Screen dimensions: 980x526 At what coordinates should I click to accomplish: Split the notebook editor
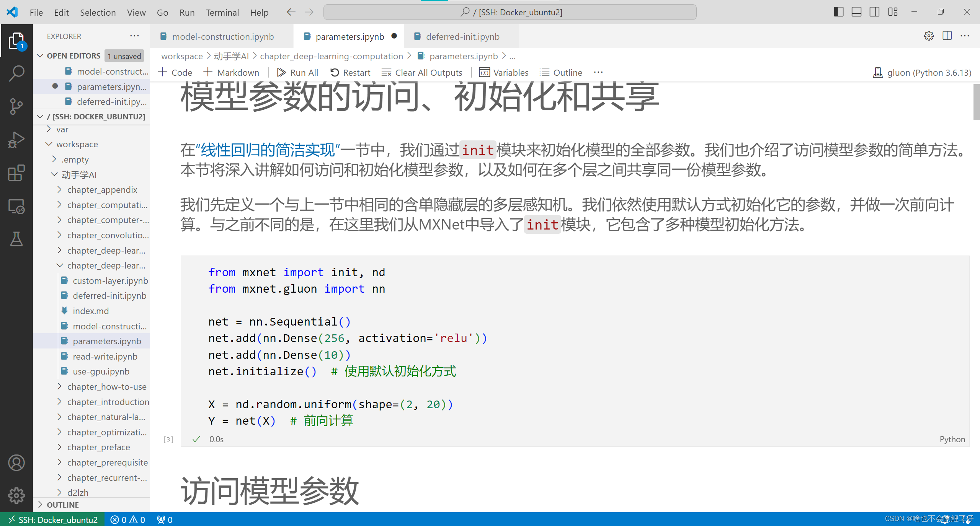pos(947,36)
